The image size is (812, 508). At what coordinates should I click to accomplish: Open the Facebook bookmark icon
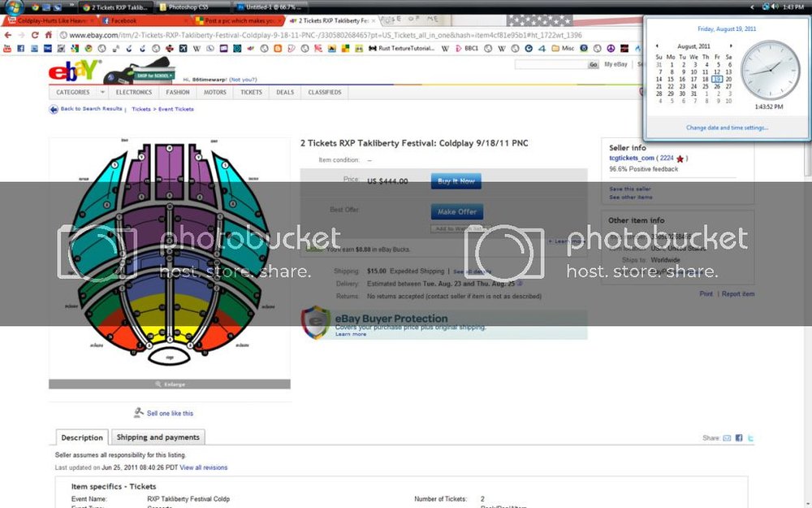pyautogui.click(x=21, y=48)
